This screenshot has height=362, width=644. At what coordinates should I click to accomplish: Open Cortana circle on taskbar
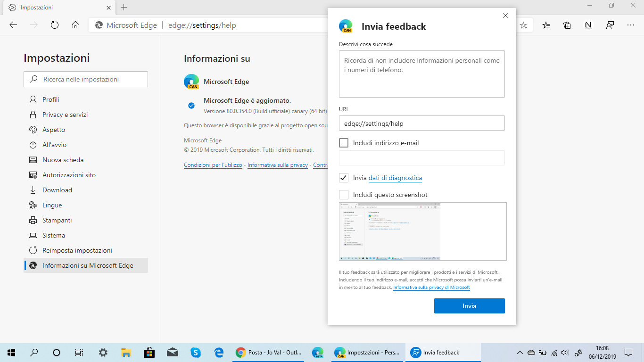pos(57,352)
